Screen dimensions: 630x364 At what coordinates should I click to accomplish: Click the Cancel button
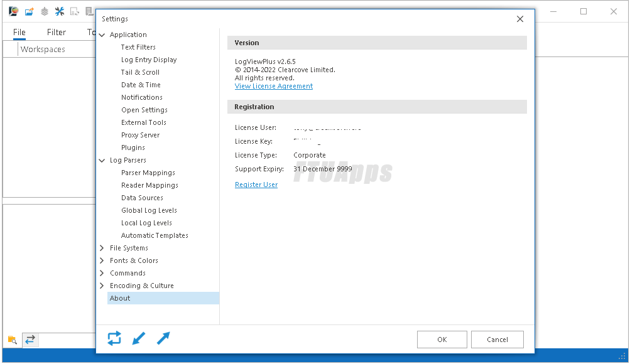point(497,340)
